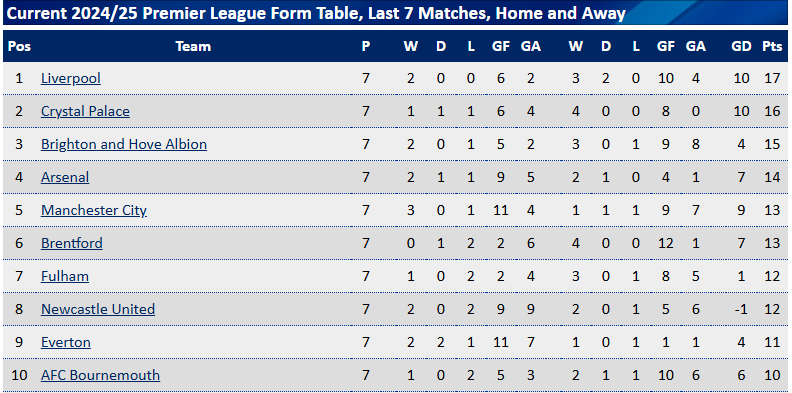The width and height of the screenshot is (792, 393).
Task: Open the Brentford team link
Action: [72, 243]
